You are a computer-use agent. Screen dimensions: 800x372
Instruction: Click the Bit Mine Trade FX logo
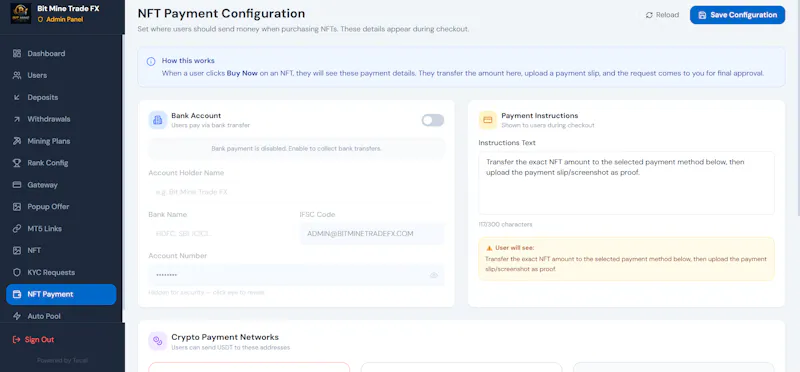[21, 14]
